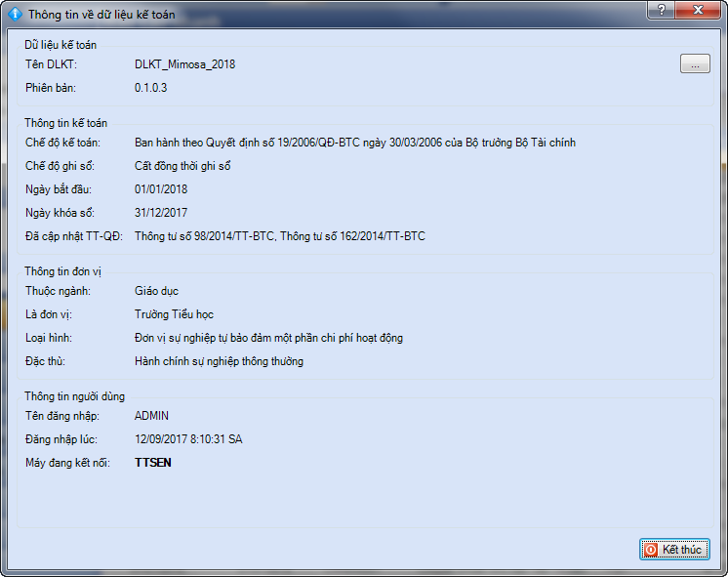728x577 pixels.
Task: Click the Giáo dục sector value
Action: (x=156, y=291)
